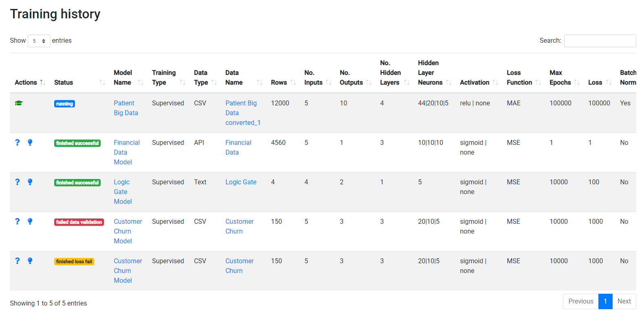Click the Training history heading
Image resolution: width=644 pixels, height=310 pixels.
coord(55,14)
